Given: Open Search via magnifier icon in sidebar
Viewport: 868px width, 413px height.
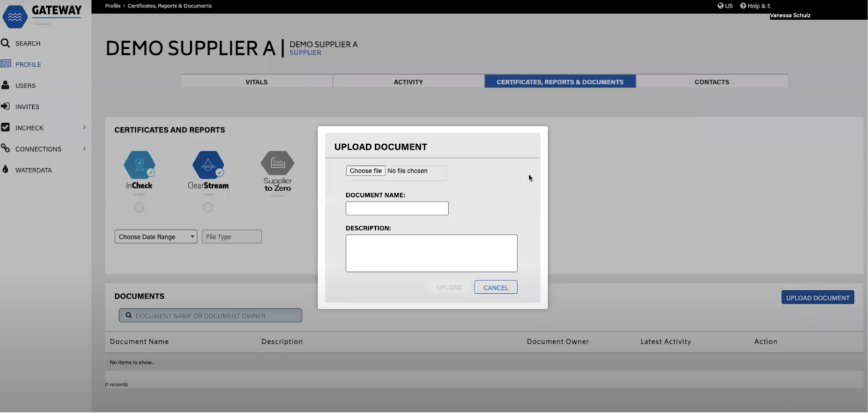Looking at the screenshot, I should pyautogui.click(x=5, y=43).
